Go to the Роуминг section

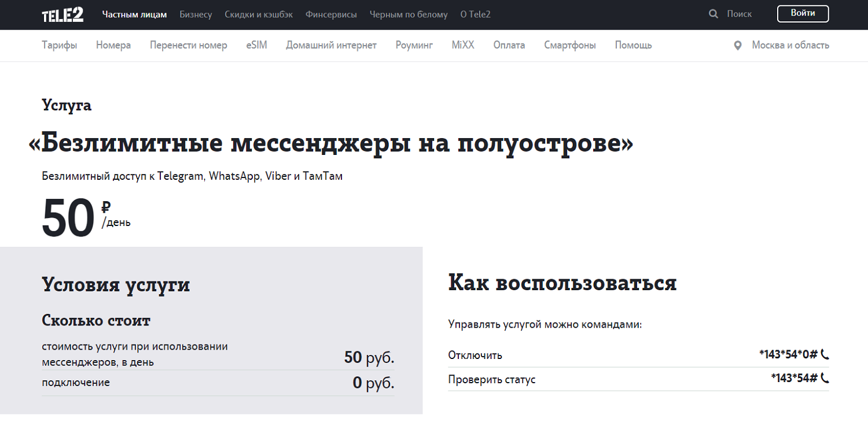[x=414, y=45]
